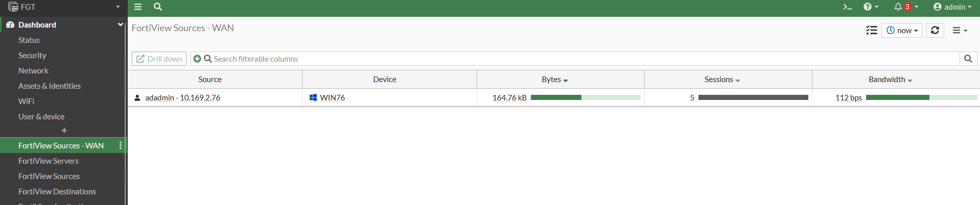Click the search submit magnifier button
Image resolution: width=980 pixels, height=205 pixels.
click(968, 59)
